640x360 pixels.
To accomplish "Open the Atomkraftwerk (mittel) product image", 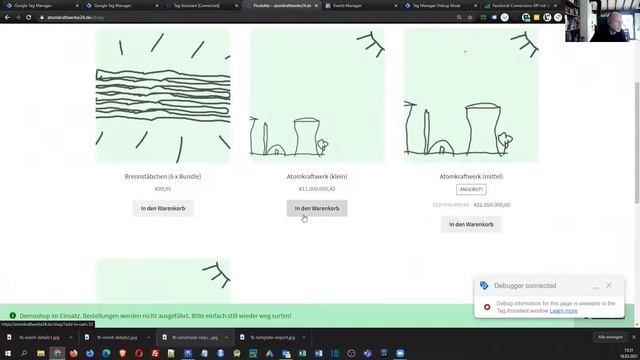I will click(x=471, y=96).
